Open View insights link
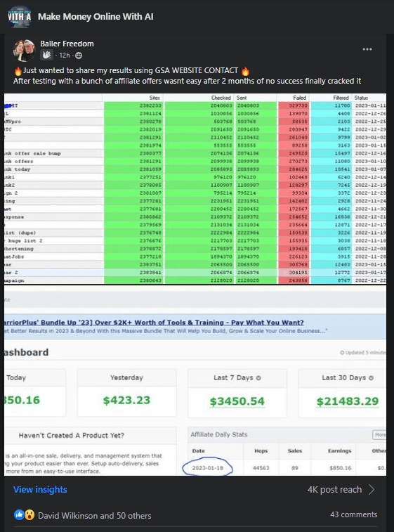This screenshot has height=532, width=394. 40,490
